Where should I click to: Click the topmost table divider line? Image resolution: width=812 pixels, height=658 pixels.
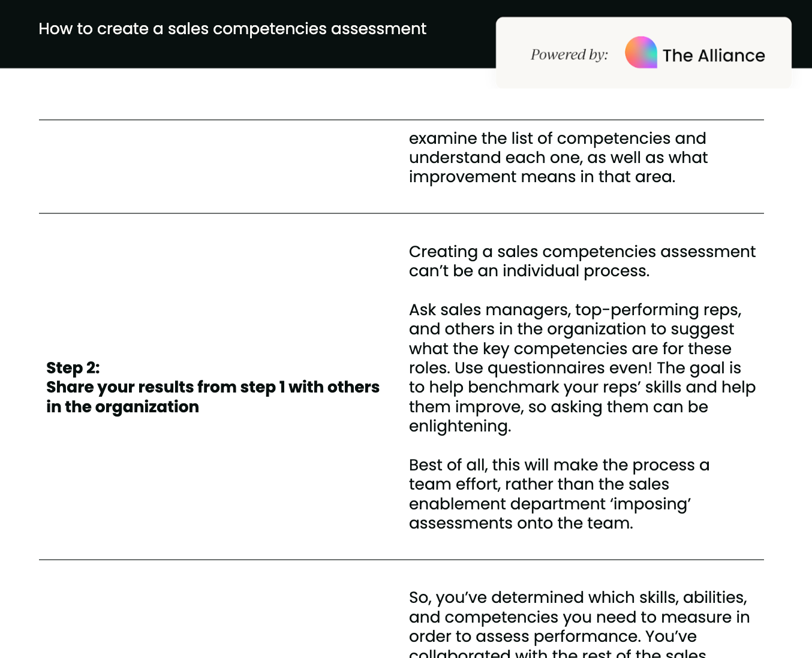pyautogui.click(x=401, y=120)
